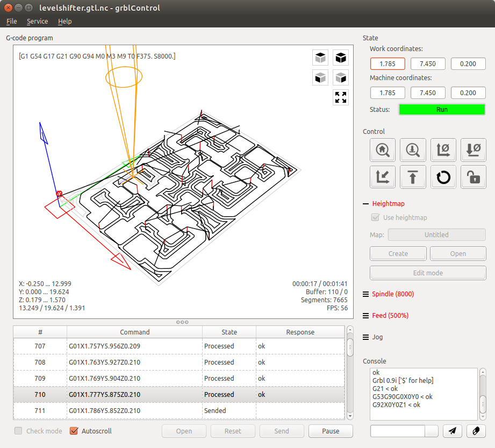Click the safe Z position arrow icon

click(413, 177)
